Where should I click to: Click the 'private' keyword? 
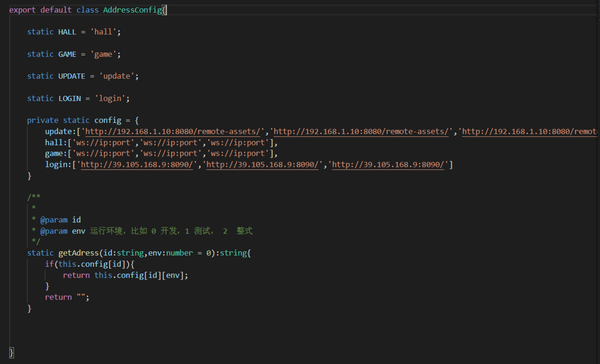(x=43, y=120)
